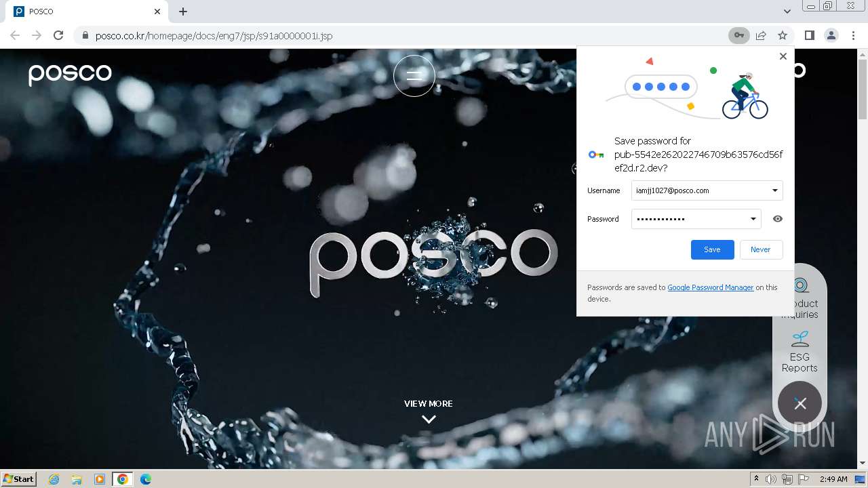This screenshot has height=488, width=868.
Task: Click the taskbar clock 2:49 AM
Action: [x=833, y=479]
